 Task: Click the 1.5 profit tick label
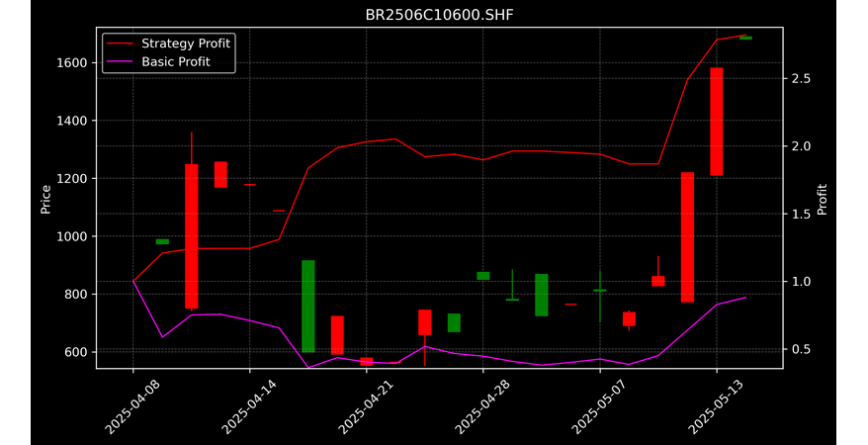(x=801, y=214)
